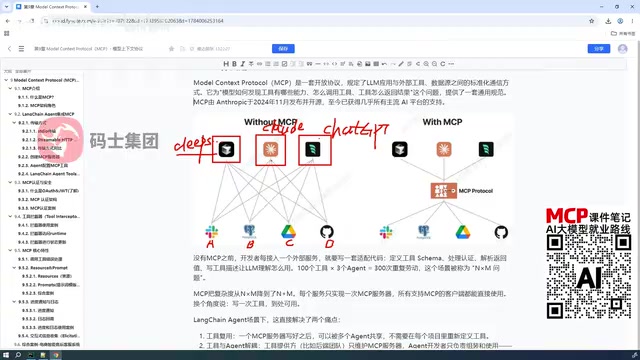Collapse the 9.3 MCP section chevron

(x=10, y=182)
